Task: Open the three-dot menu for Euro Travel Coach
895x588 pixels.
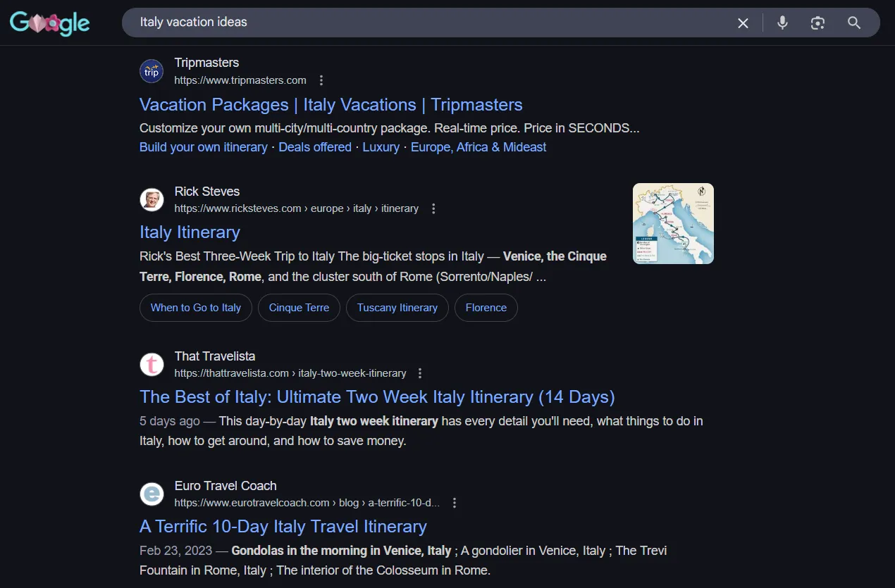Action: click(455, 503)
